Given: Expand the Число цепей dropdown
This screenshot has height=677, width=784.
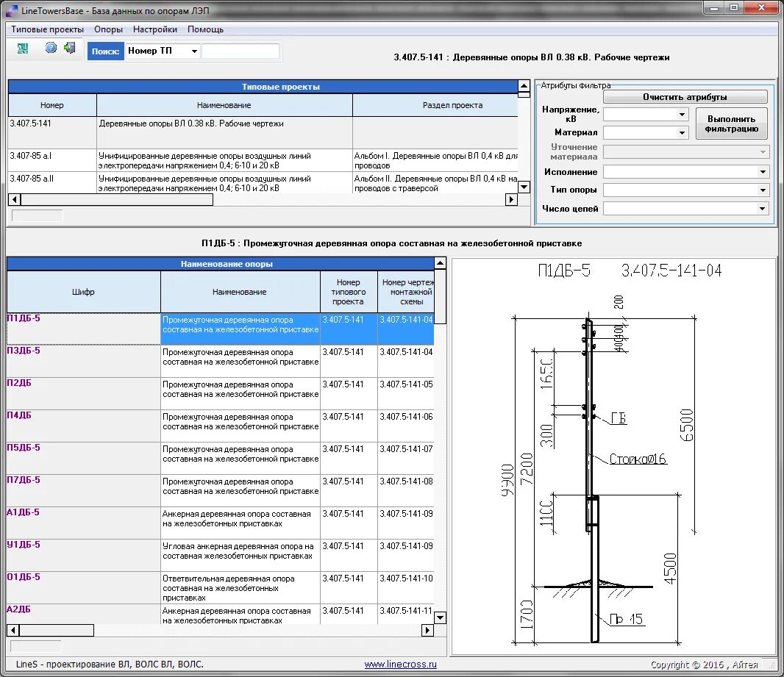Looking at the screenshot, I should [x=763, y=208].
